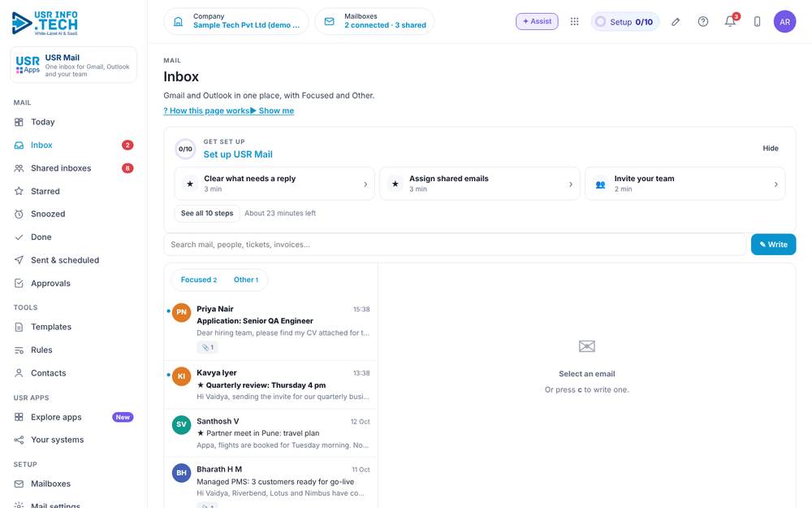The image size is (812, 508).
Task: Open the Mailboxes 2 connected selector
Action: [x=374, y=21]
